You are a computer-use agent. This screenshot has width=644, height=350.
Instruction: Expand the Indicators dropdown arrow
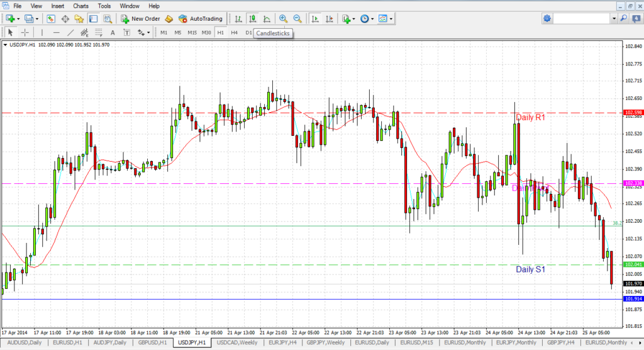point(353,19)
